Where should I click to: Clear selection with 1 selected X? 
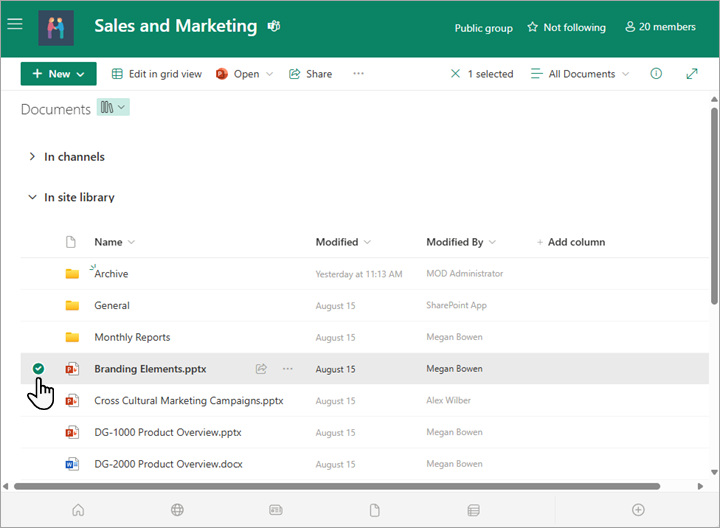pos(456,74)
